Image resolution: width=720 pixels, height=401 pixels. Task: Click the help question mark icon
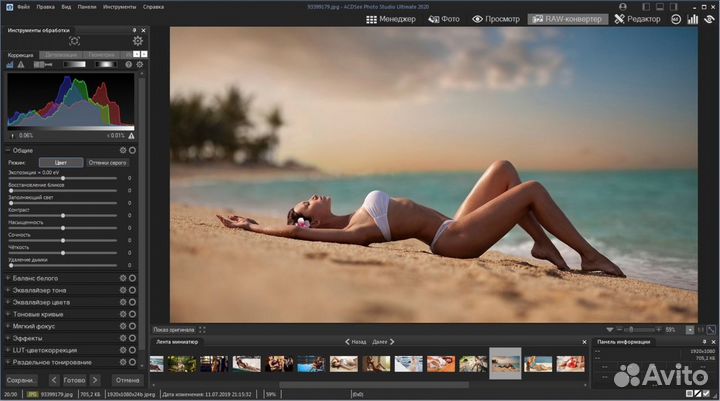click(x=127, y=64)
